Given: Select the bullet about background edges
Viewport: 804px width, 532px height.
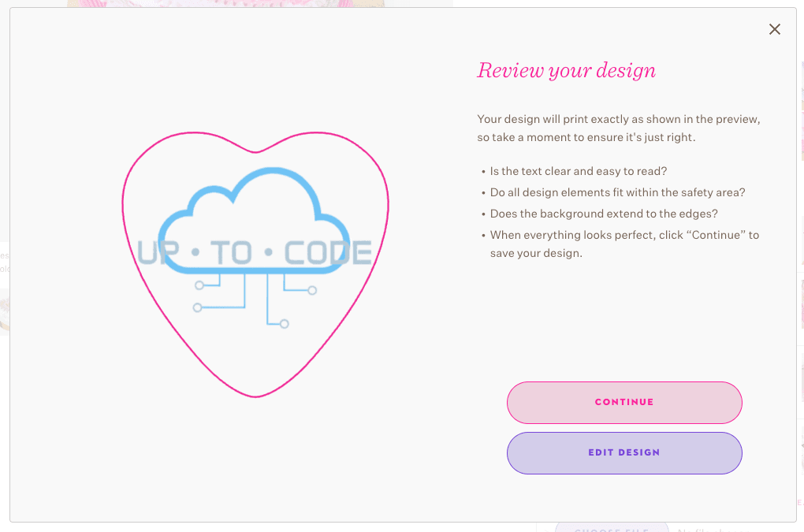Looking at the screenshot, I should [604, 214].
